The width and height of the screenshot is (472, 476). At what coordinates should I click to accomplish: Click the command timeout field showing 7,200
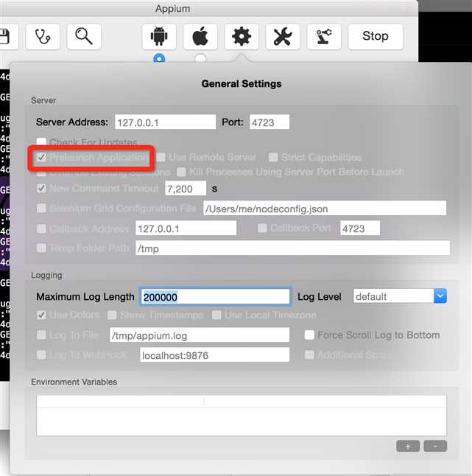click(186, 189)
